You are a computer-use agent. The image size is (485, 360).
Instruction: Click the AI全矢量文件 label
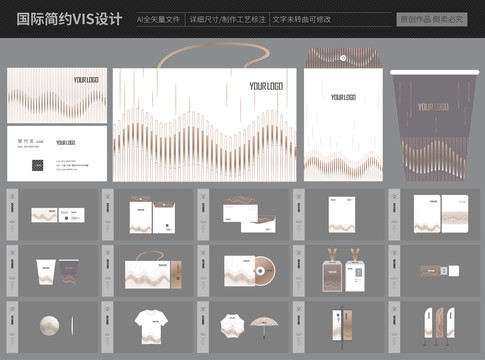tap(158, 20)
